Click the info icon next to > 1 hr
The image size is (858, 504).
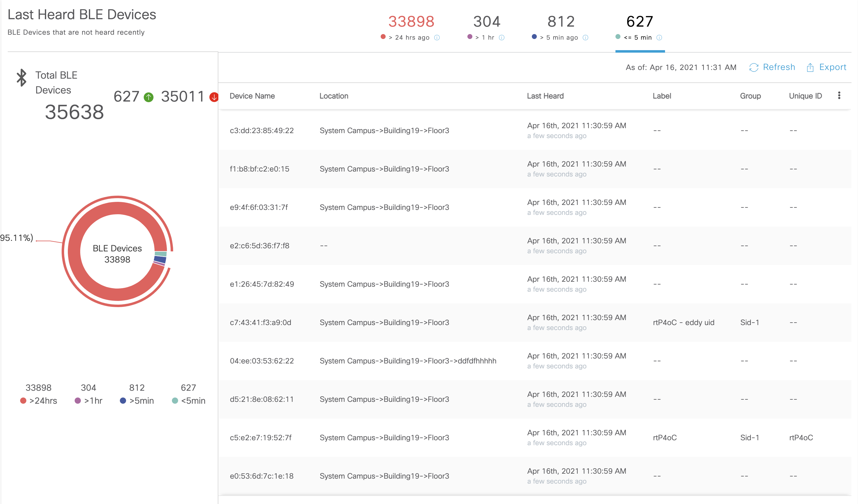(501, 38)
